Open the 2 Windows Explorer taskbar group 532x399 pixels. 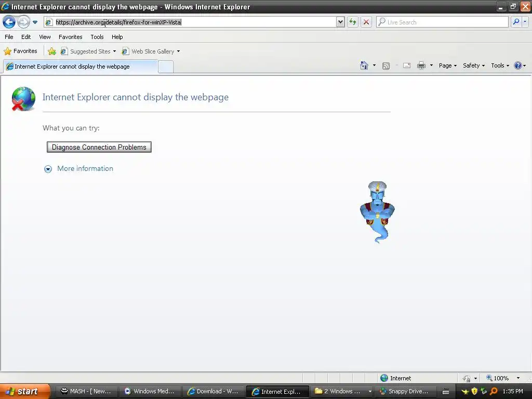coord(342,391)
